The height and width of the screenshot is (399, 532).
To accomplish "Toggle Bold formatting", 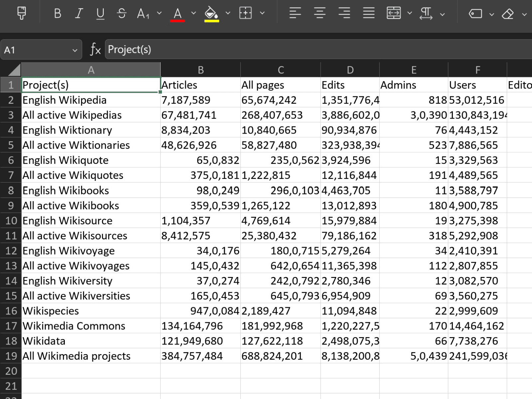I will tap(58, 13).
